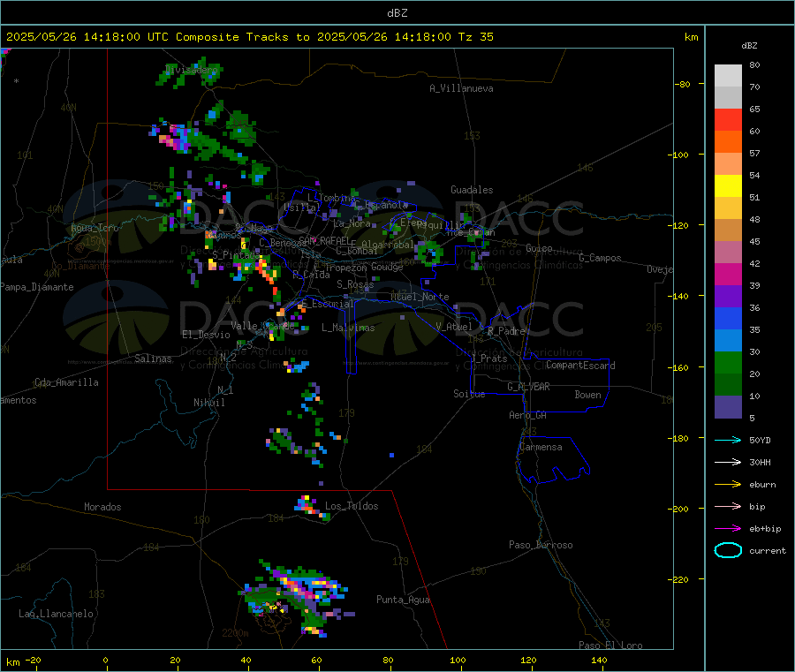Click the S_Rosas location label
Image resolution: width=795 pixels, height=672 pixels.
click(x=355, y=284)
